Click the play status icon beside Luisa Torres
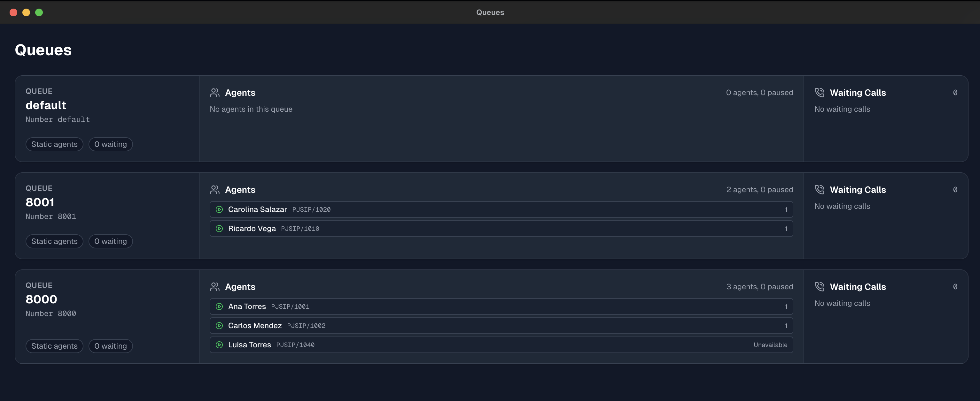This screenshot has height=401, width=980. (219, 345)
